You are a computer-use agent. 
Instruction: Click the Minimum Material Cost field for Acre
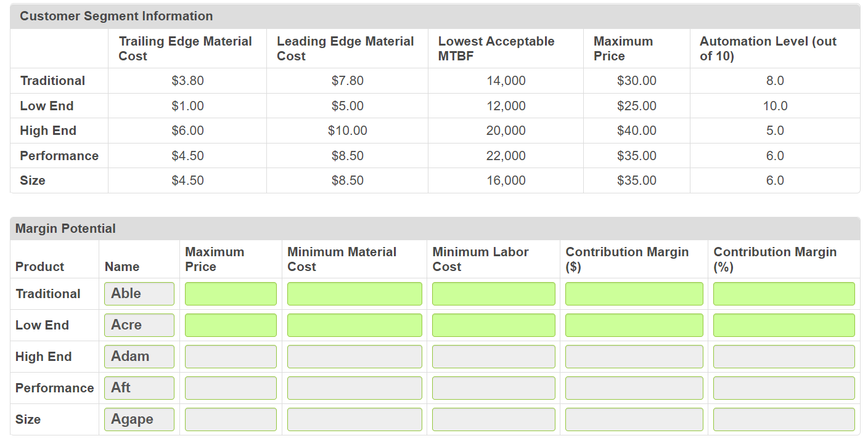354,325
